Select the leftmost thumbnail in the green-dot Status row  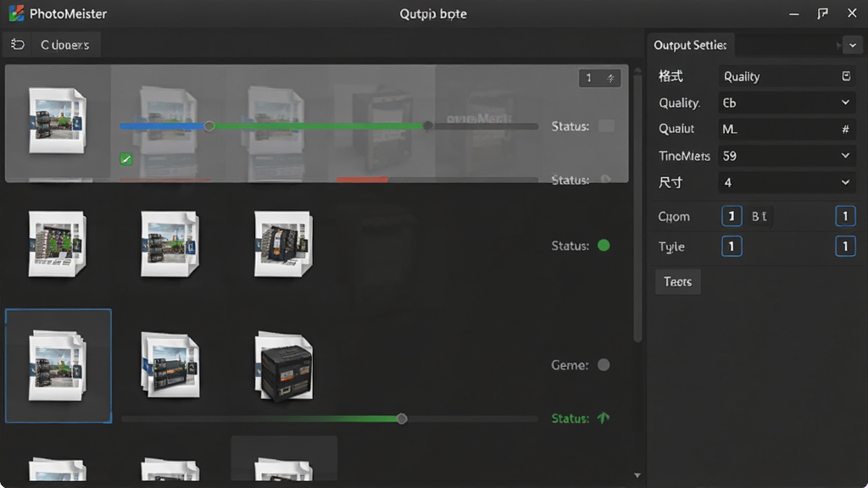coord(58,243)
